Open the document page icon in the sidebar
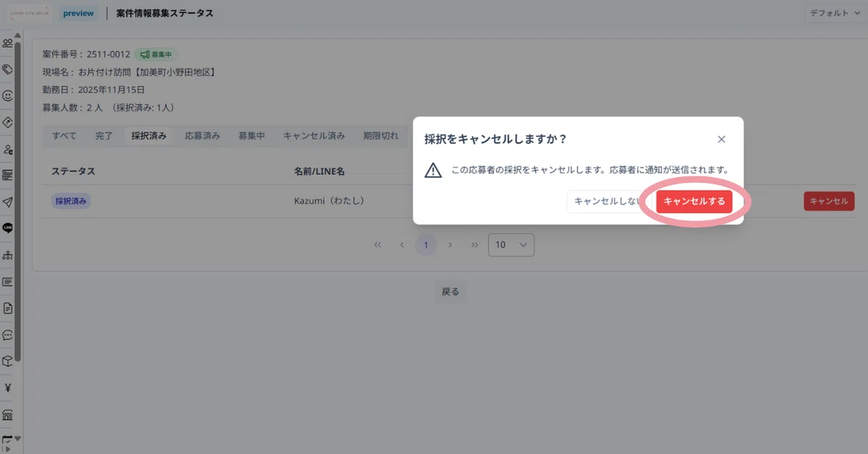Screen dimensions: 868x454 pyautogui.click(x=8, y=308)
